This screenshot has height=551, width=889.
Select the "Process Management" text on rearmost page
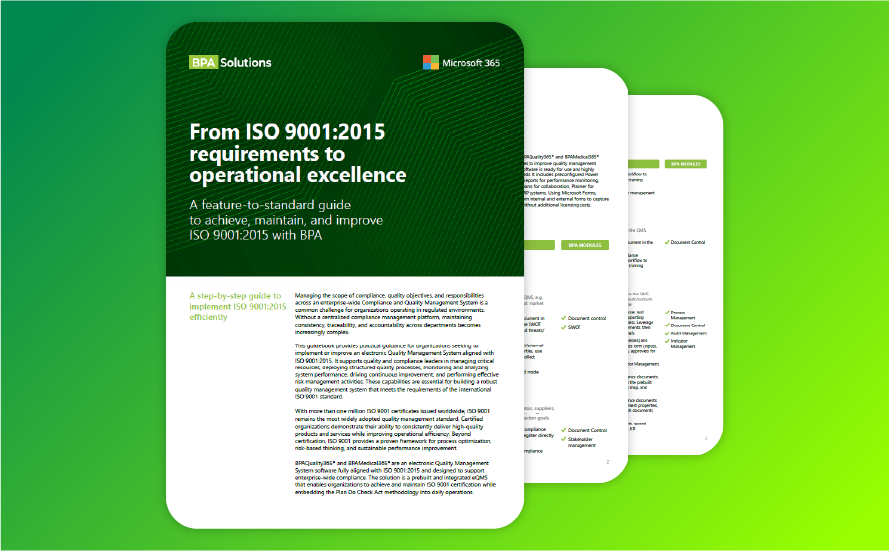(683, 315)
